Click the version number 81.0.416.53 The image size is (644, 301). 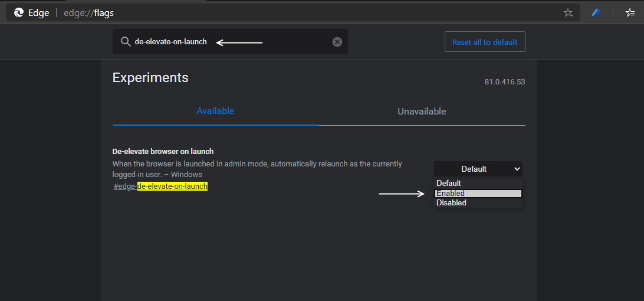pyautogui.click(x=505, y=82)
